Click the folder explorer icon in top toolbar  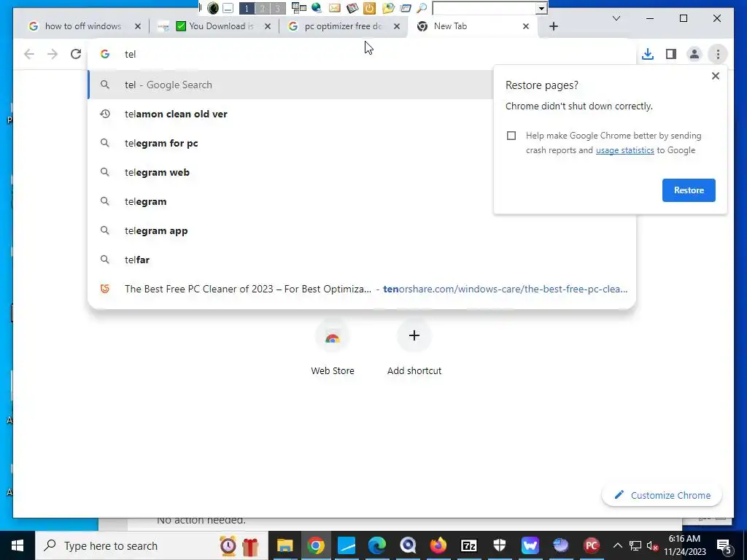pyautogui.click(x=388, y=7)
